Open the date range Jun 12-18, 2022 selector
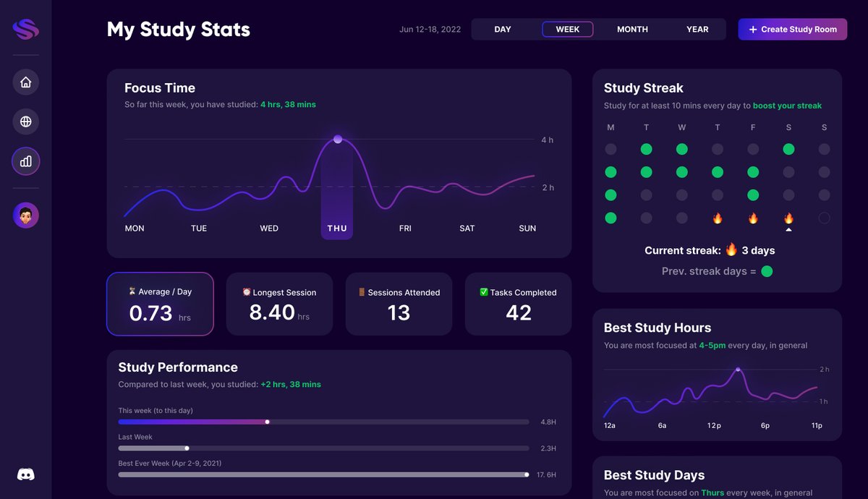 [x=430, y=29]
